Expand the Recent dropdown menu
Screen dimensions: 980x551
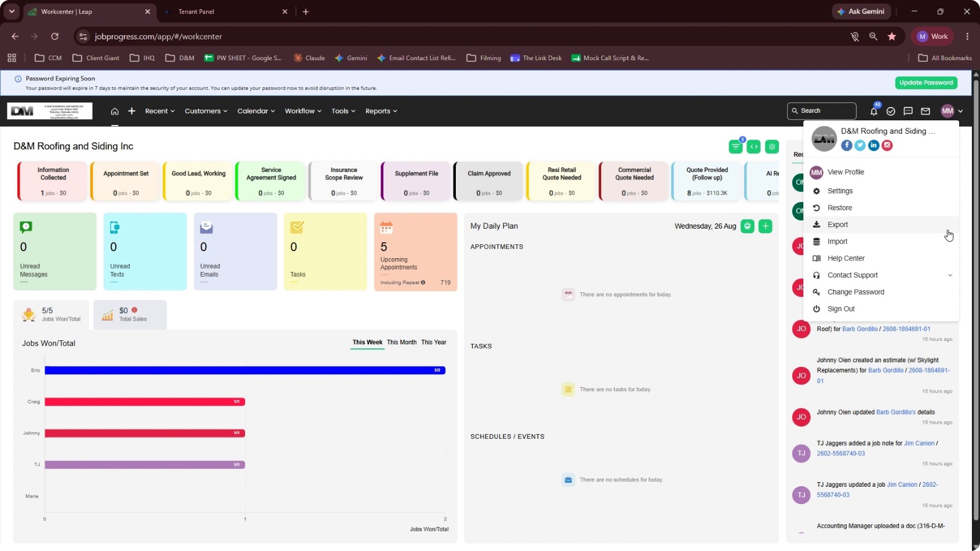coord(160,111)
